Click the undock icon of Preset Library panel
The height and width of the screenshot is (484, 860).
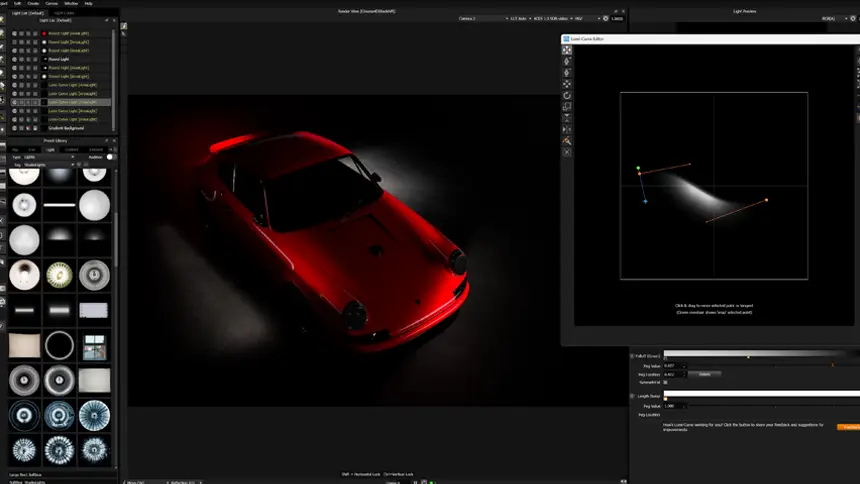coord(107,140)
